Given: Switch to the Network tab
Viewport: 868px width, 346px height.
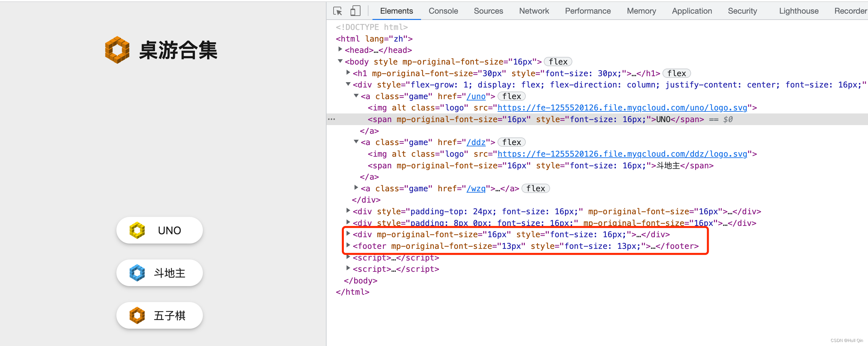Looking at the screenshot, I should coord(534,11).
